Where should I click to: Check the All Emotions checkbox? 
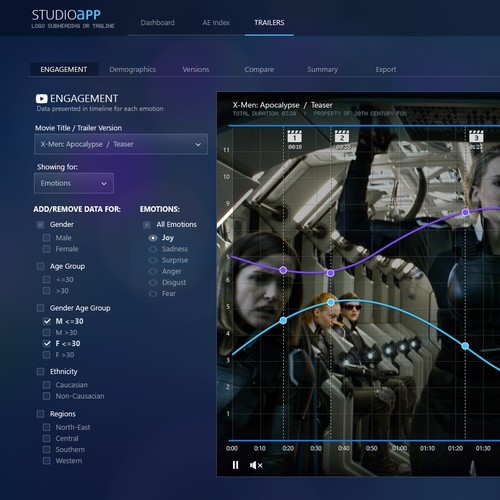click(x=147, y=225)
